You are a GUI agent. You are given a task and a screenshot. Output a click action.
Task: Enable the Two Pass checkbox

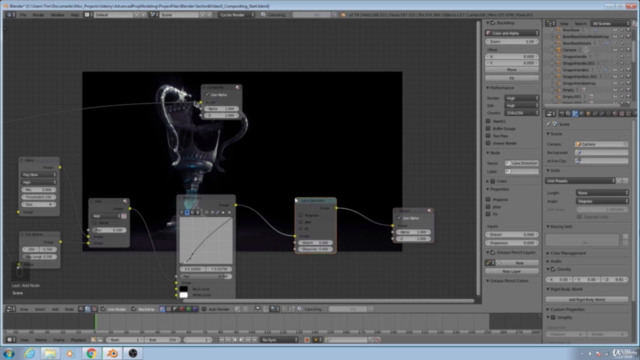[x=488, y=136]
